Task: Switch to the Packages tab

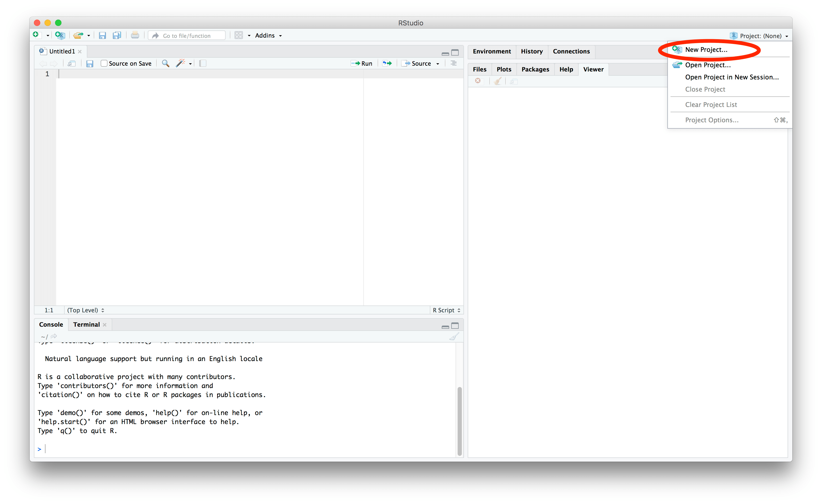Action: pyautogui.click(x=535, y=69)
